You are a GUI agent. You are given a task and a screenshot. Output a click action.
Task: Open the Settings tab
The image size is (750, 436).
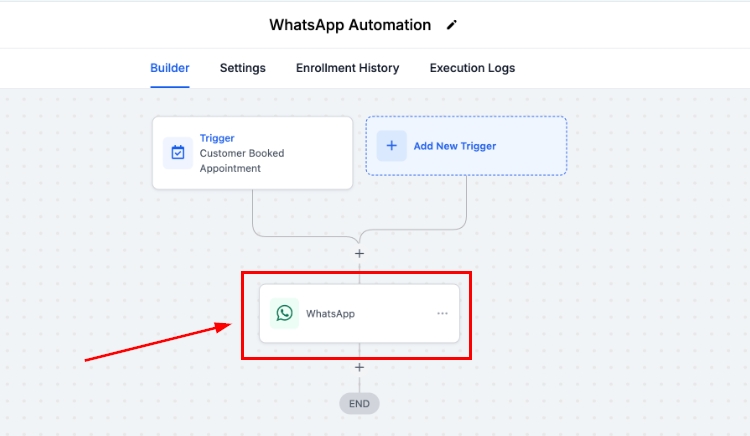point(243,68)
